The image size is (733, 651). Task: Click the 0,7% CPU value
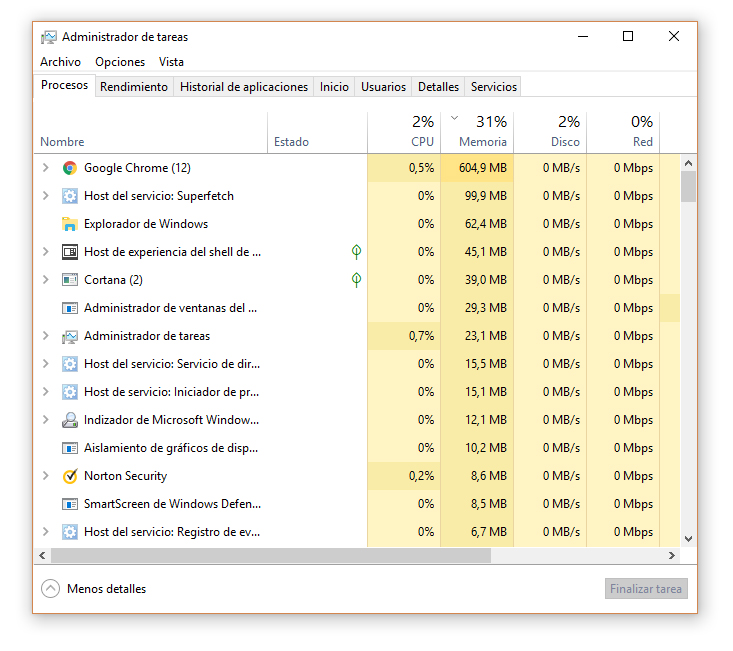point(421,336)
